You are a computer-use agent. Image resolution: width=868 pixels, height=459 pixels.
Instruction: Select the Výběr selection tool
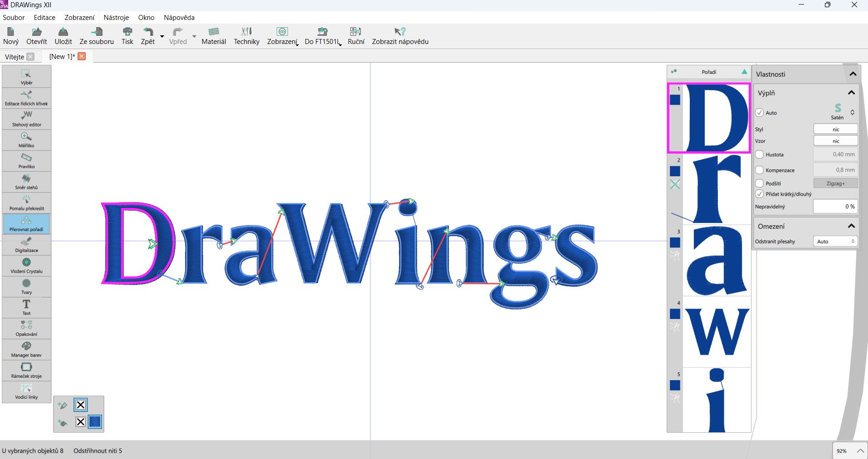point(26,77)
